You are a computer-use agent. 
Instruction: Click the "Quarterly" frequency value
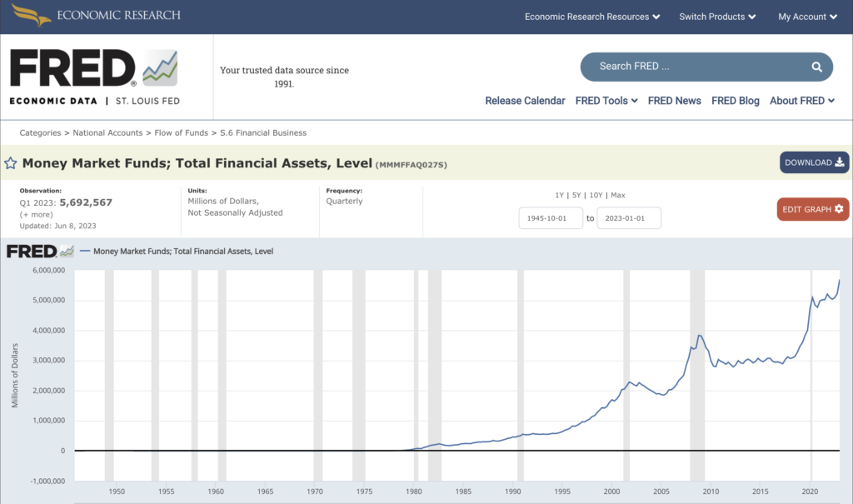pyautogui.click(x=344, y=201)
